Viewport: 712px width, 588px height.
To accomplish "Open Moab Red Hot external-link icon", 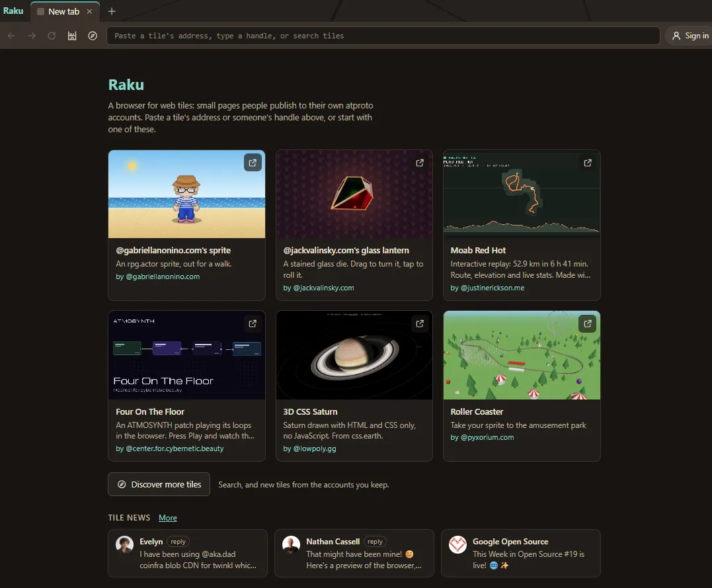I will (x=588, y=163).
